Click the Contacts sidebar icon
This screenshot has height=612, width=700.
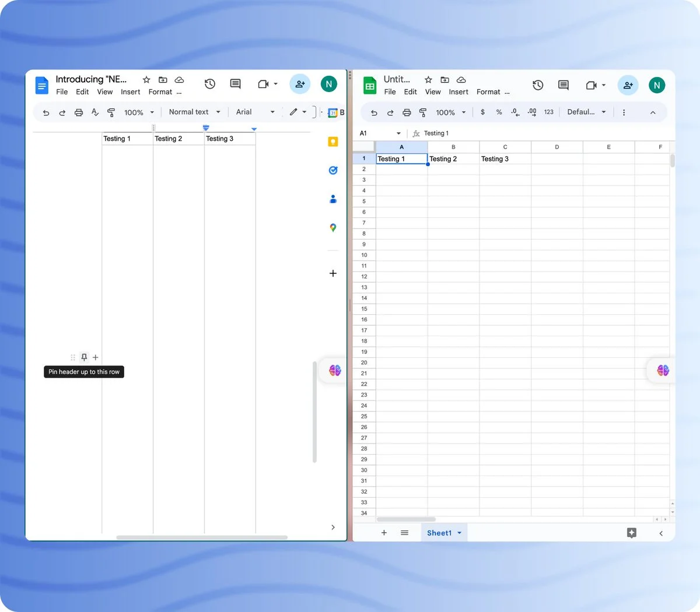coord(333,199)
